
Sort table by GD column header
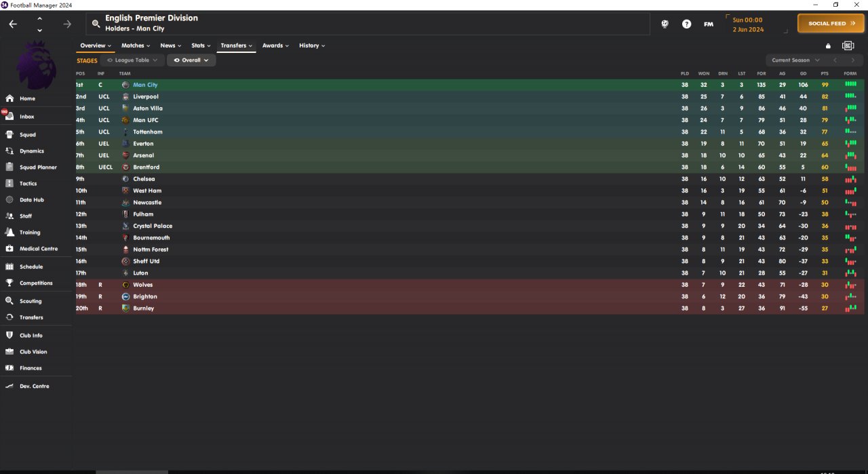tap(803, 73)
